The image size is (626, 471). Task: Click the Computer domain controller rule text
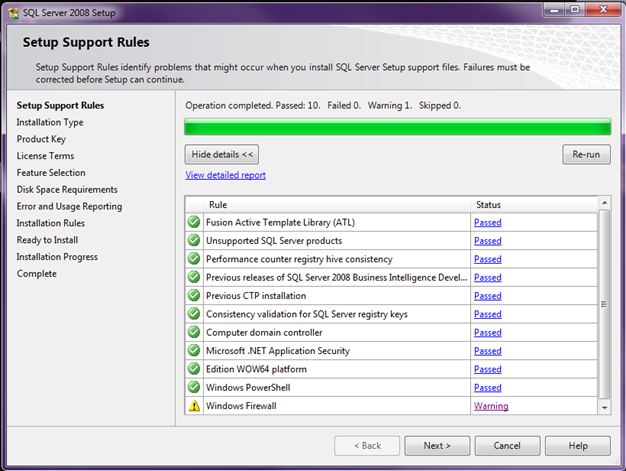[x=264, y=332]
